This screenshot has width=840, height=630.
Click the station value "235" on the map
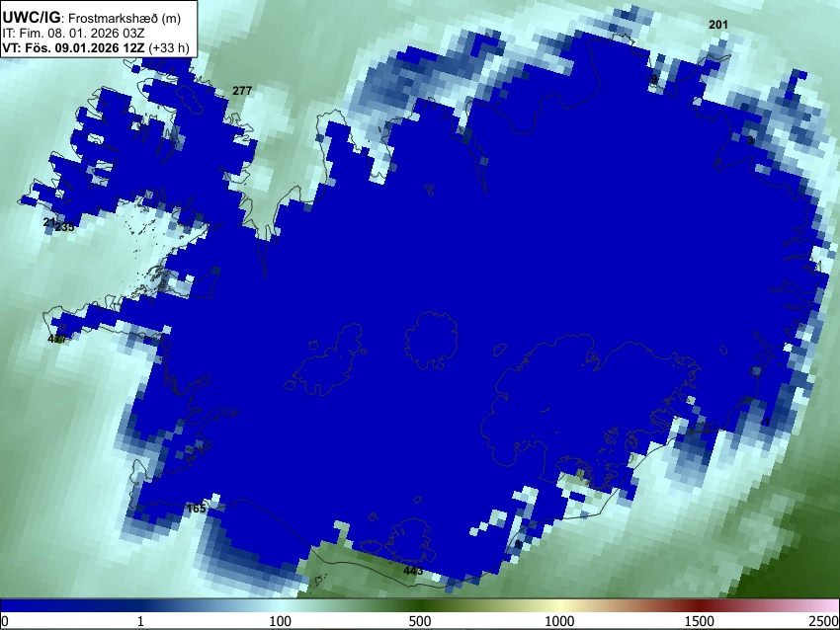point(65,227)
